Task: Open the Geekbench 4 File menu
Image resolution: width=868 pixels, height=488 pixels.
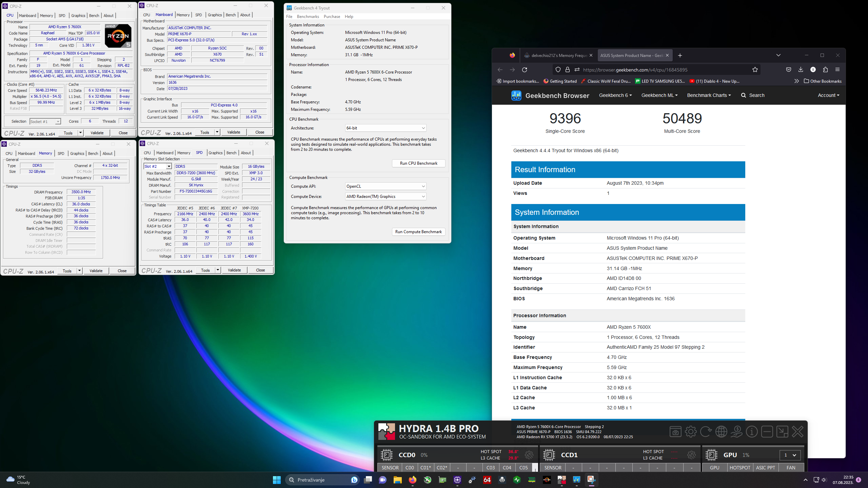Action: tap(289, 17)
